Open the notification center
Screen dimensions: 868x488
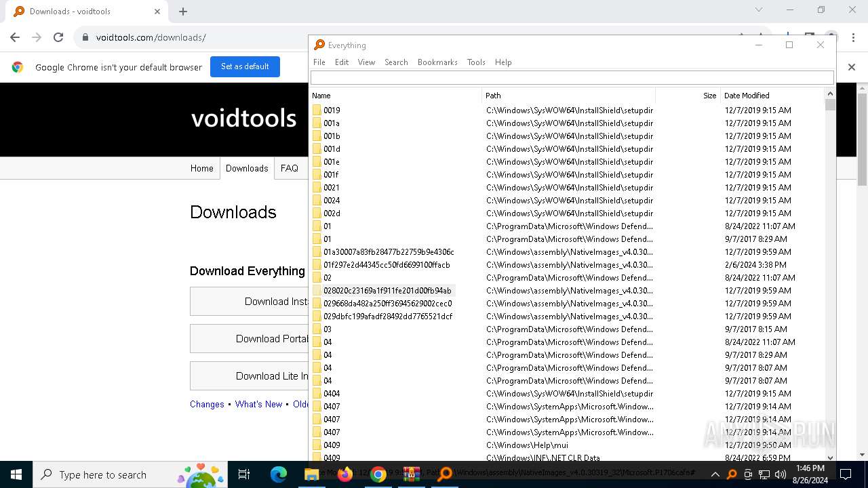(846, 474)
